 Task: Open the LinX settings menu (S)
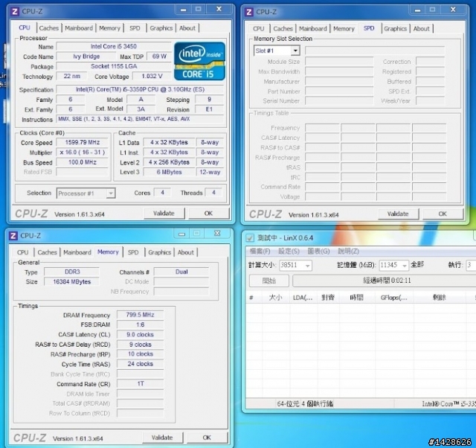point(289,252)
